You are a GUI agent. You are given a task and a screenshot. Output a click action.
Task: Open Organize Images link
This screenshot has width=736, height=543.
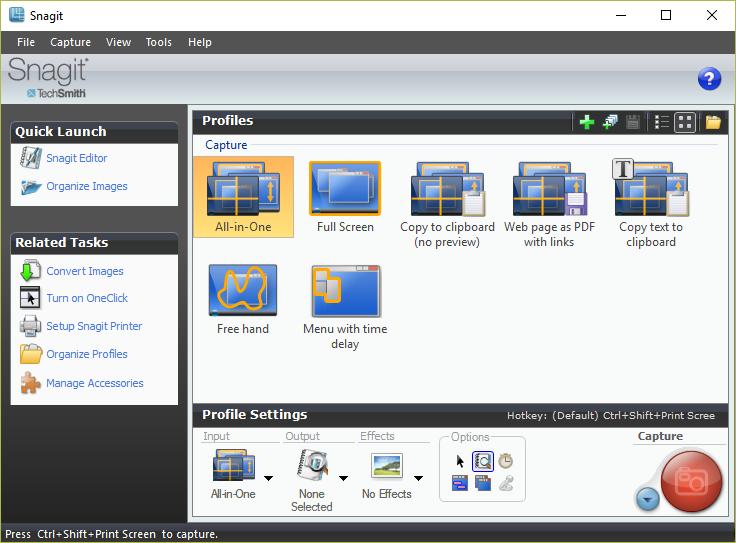pyautogui.click(x=87, y=186)
